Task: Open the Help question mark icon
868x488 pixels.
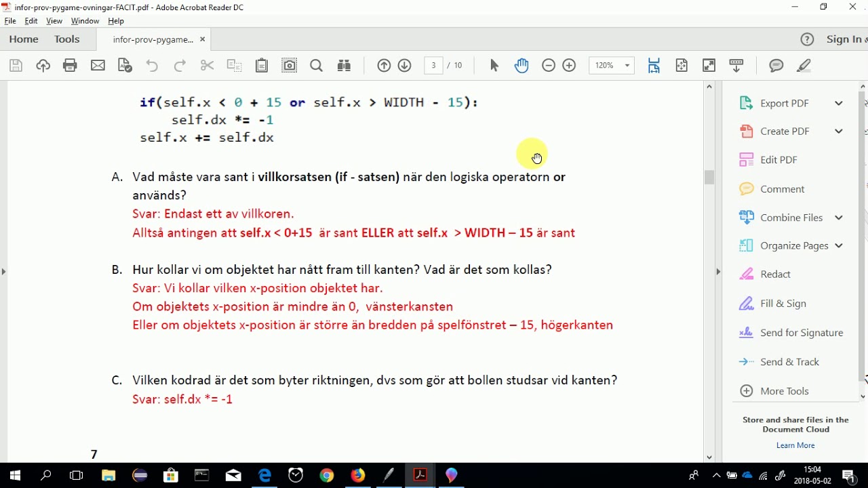Action: (807, 39)
